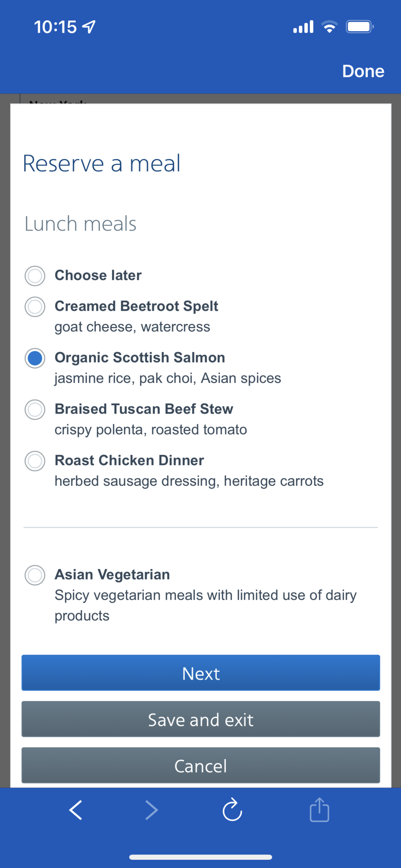Tap the location arrow beside the time
The image size is (401, 868).
[x=89, y=27]
